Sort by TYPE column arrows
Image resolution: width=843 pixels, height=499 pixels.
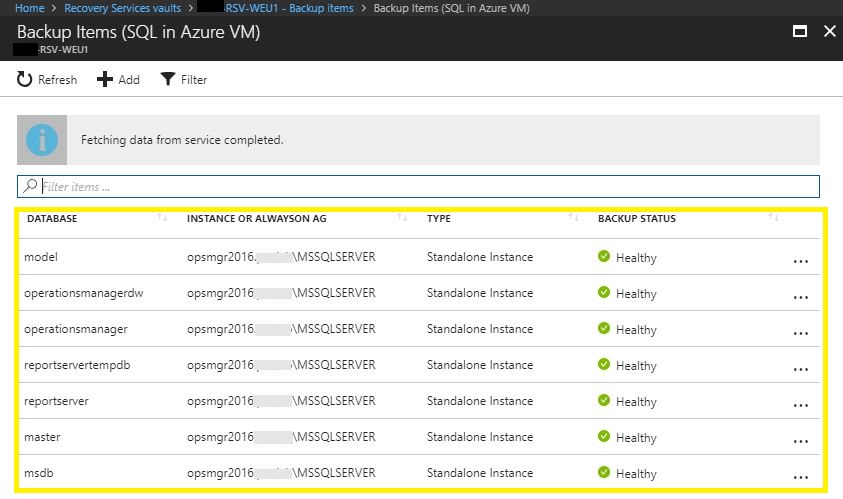pos(573,217)
